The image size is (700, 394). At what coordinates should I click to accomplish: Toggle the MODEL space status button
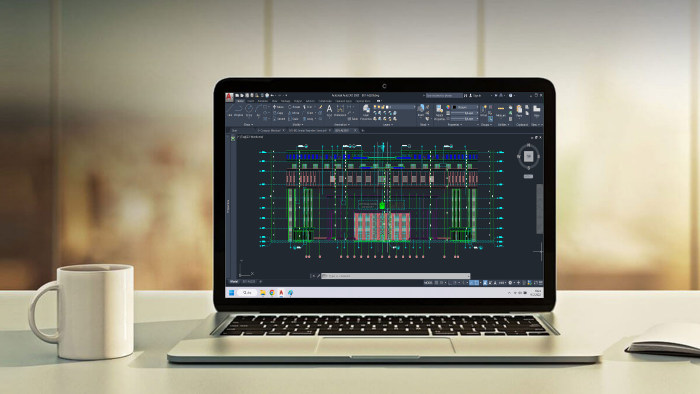coord(428,283)
